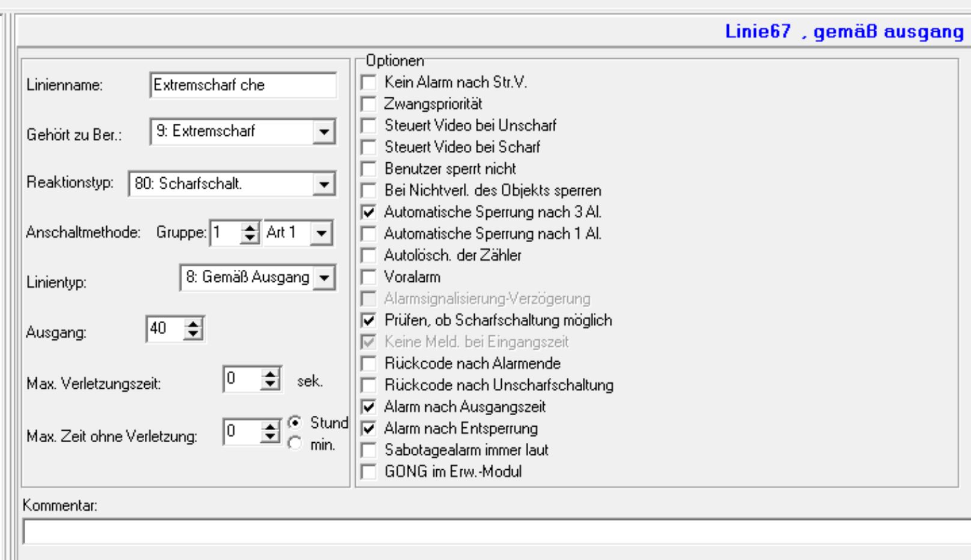The height and width of the screenshot is (560, 971).
Task: Enable Zwangspriorität checkbox
Action: (368, 104)
